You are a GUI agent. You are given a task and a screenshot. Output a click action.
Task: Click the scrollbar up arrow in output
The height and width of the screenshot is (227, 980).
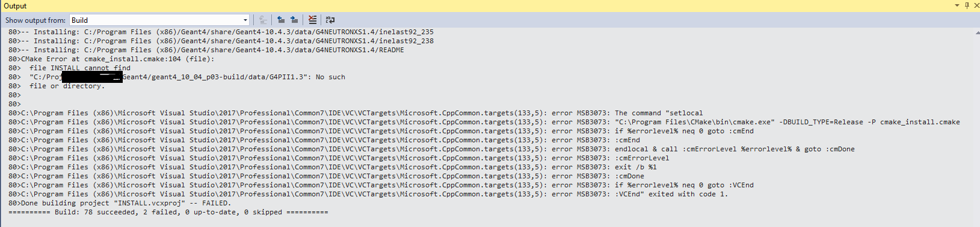tap(976, 32)
